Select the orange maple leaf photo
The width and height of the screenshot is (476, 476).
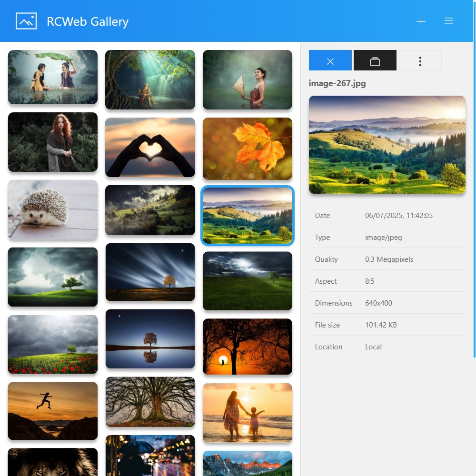click(248, 149)
